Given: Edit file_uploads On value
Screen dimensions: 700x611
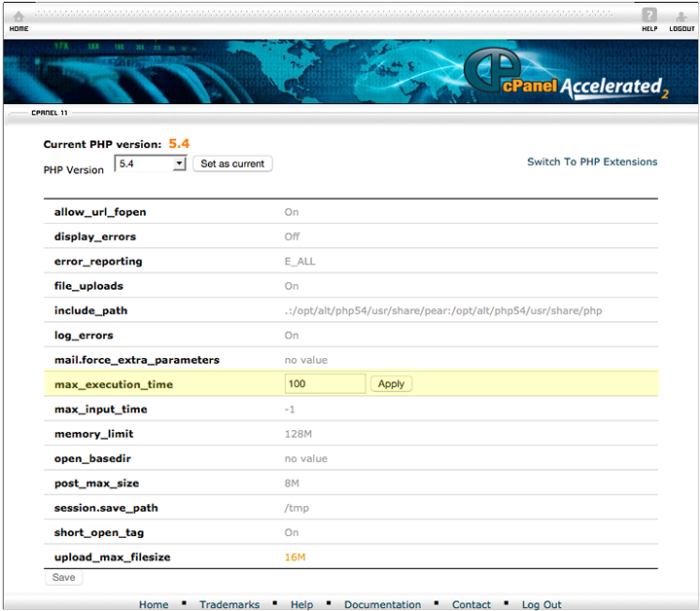Looking at the screenshot, I should 292,286.
